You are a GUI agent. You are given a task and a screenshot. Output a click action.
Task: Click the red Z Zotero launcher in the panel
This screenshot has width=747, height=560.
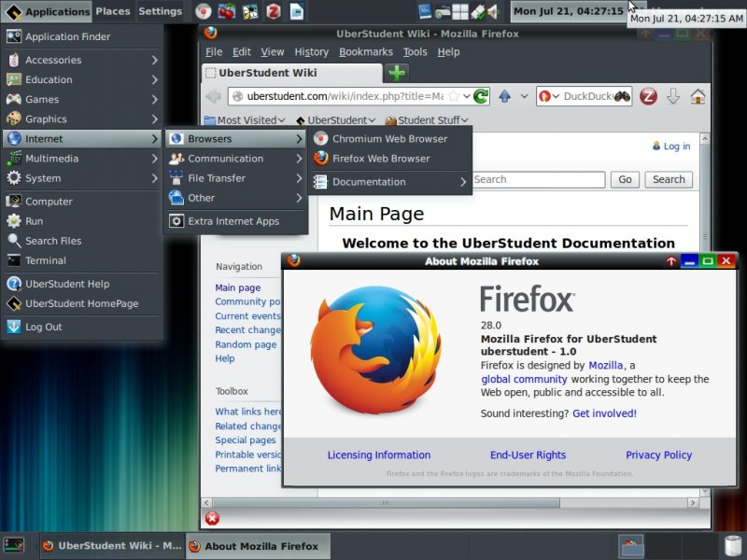tap(274, 11)
